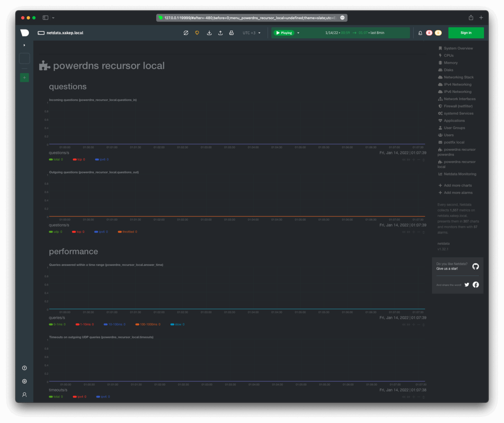Toggle udp dimension in Outgoing questions legend
The width and height of the screenshot is (504, 423).
click(x=56, y=232)
